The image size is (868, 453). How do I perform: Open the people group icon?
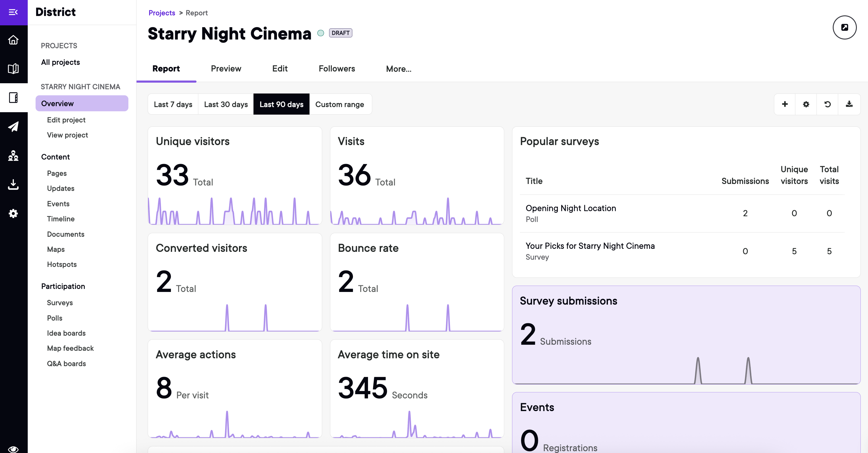pos(14,156)
